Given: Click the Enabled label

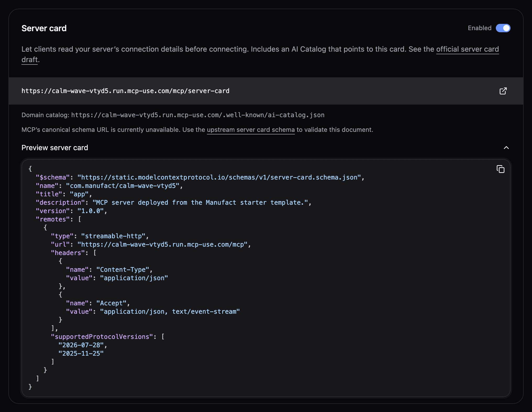Looking at the screenshot, I should (480, 28).
